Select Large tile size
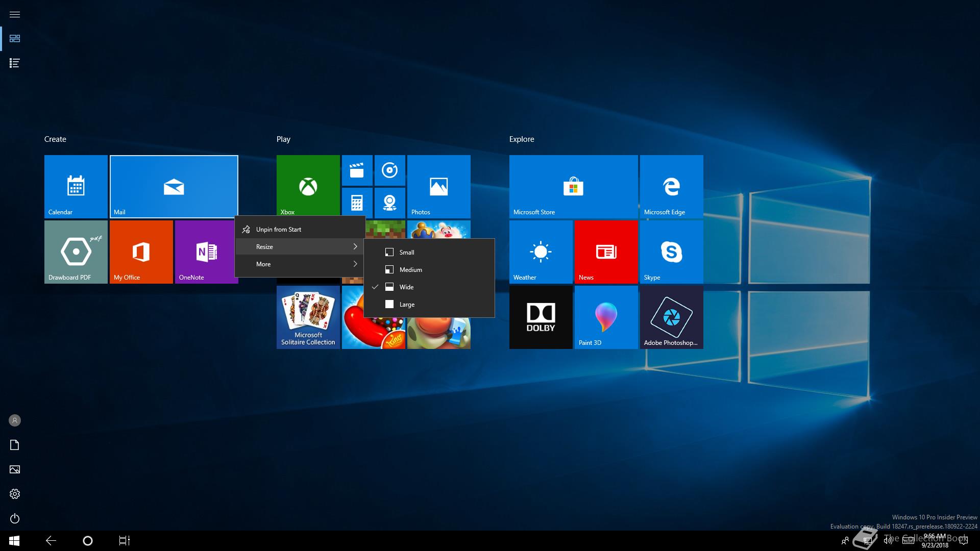This screenshot has height=551, width=980. click(429, 304)
